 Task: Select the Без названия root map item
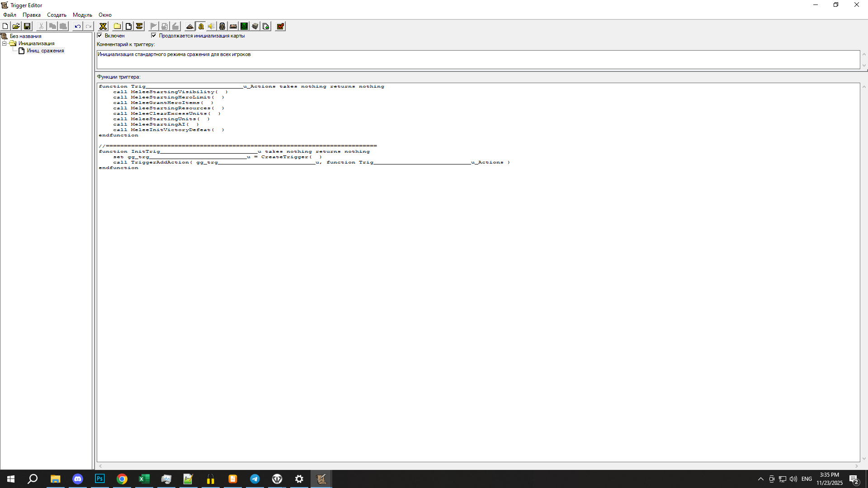click(x=25, y=36)
